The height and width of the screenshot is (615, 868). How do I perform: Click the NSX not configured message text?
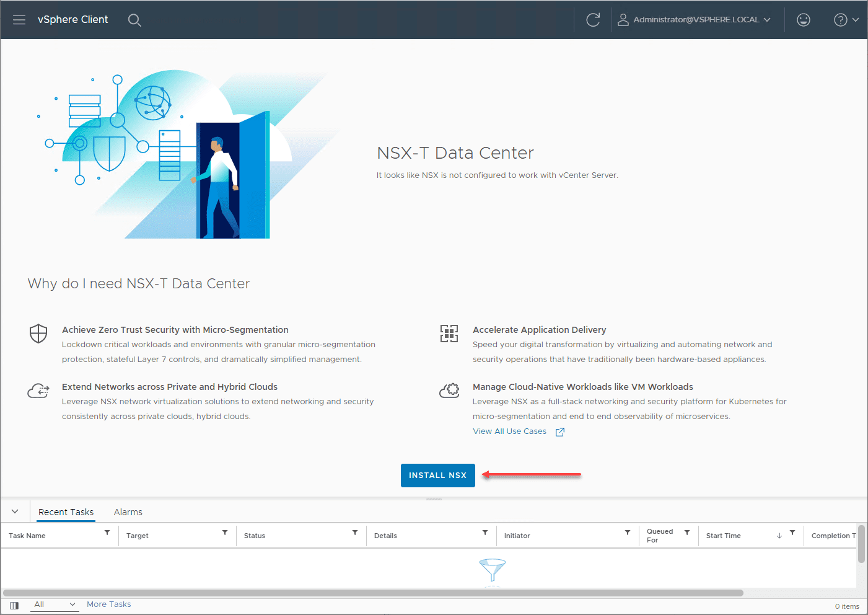pos(498,175)
